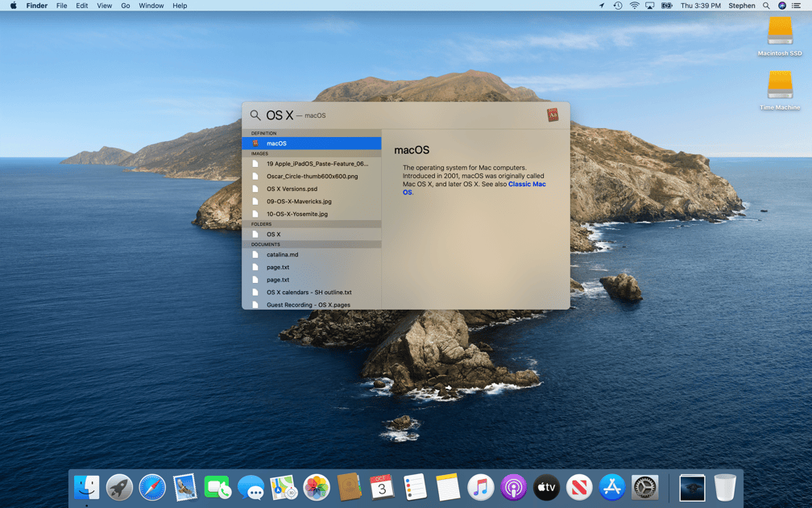Click into the Spotlight search field
812x508 pixels.
coord(404,115)
